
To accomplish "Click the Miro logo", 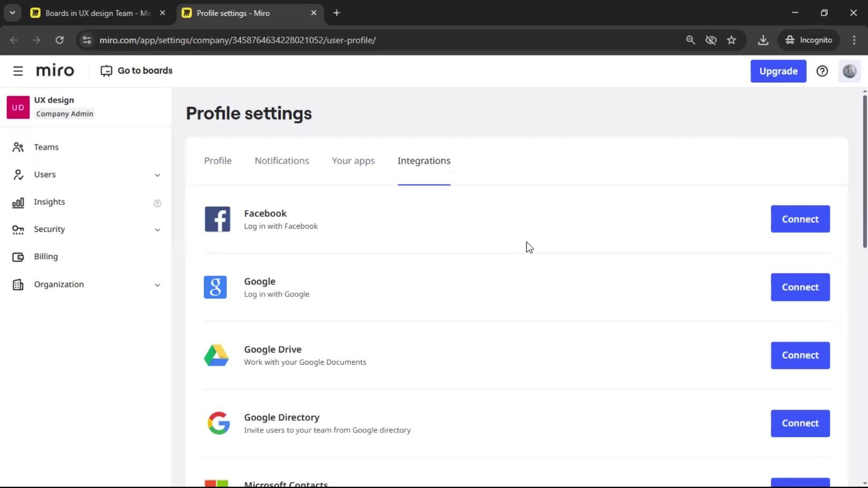I will click(x=55, y=70).
